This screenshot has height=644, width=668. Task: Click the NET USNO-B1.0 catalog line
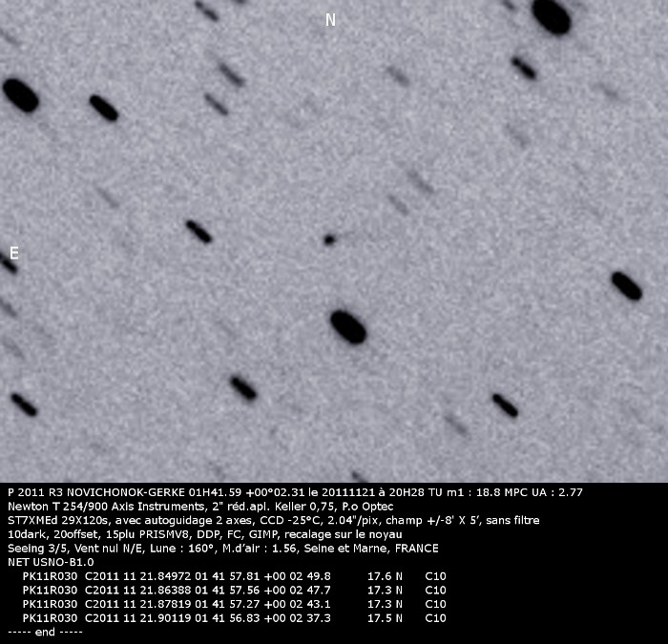click(x=50, y=562)
